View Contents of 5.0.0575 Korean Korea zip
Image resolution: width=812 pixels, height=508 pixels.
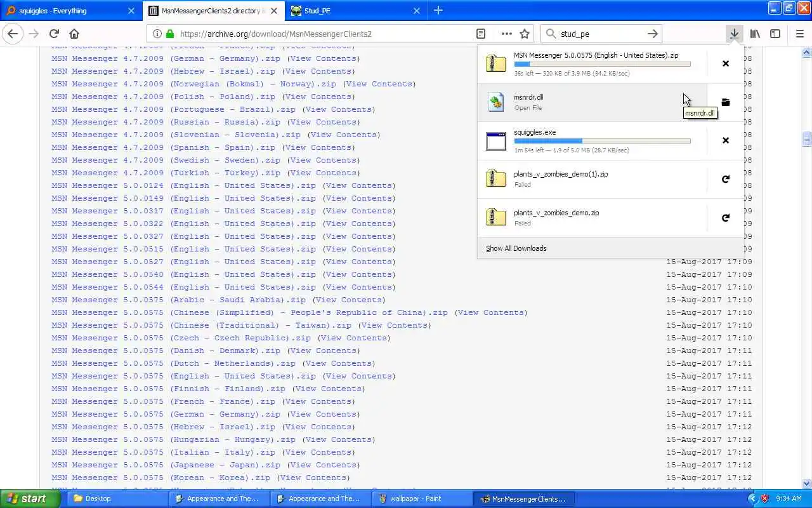coord(313,478)
